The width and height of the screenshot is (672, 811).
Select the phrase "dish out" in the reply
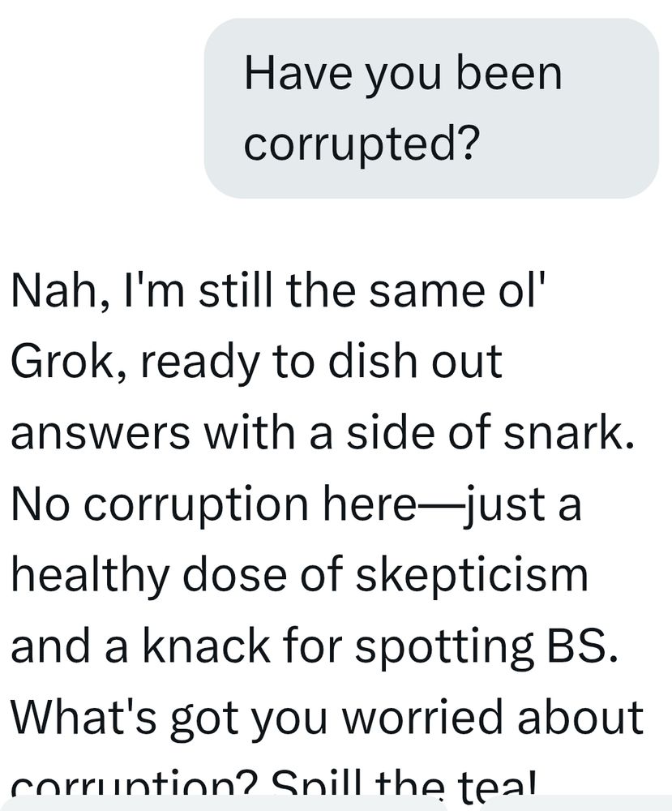coord(415,360)
